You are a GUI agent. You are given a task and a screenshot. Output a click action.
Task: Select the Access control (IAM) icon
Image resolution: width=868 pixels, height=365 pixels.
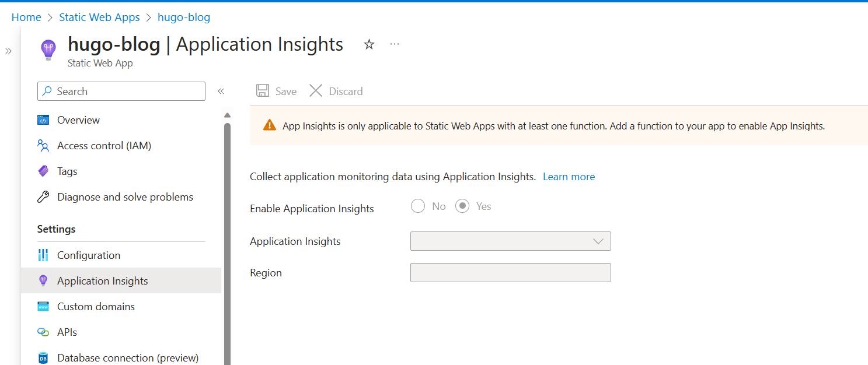43,145
